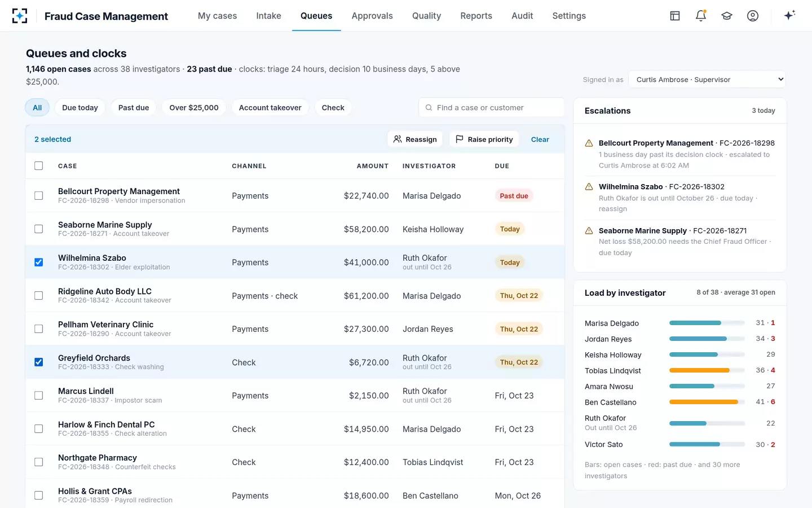Open the training graduation cap icon
812x508 pixels.
pos(727,16)
